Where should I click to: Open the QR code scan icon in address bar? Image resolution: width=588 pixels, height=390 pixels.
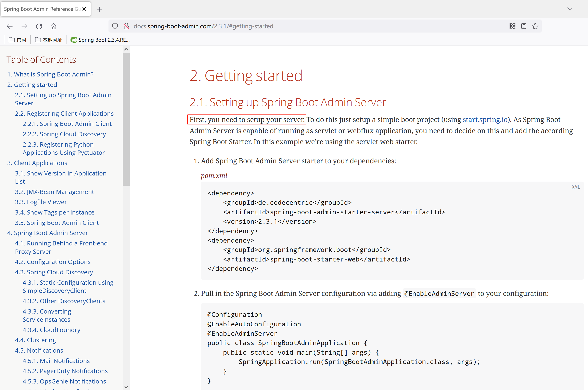(x=512, y=26)
